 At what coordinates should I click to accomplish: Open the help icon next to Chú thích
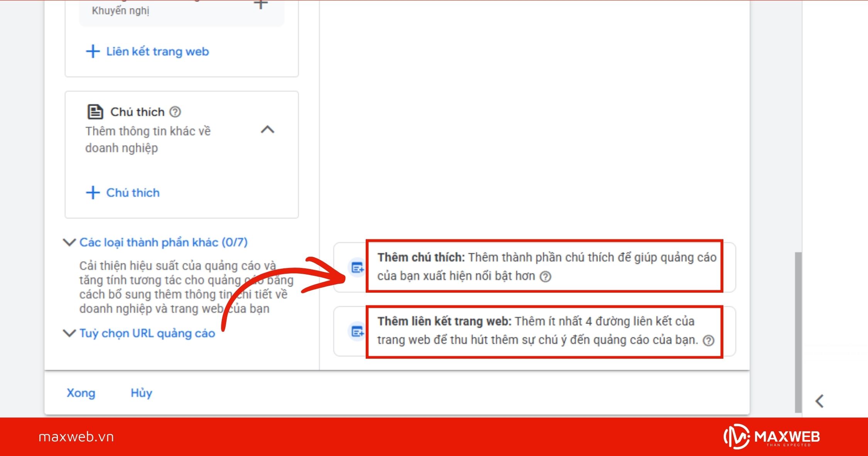coord(175,112)
